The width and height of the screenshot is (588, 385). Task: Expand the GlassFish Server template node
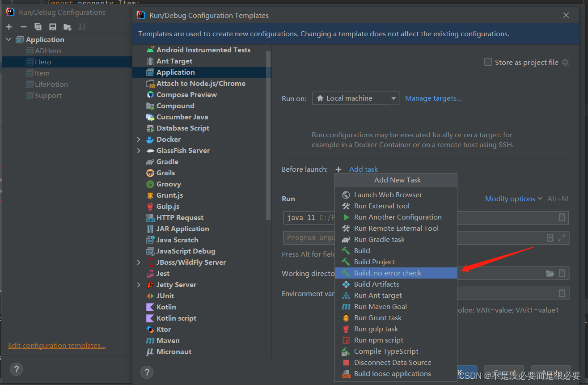click(x=139, y=151)
